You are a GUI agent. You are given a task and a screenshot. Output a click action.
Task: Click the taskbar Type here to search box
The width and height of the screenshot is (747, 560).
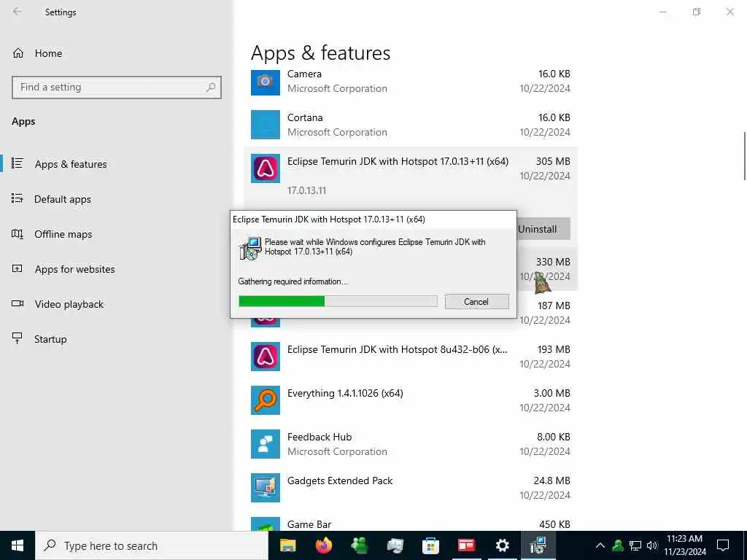(x=152, y=545)
